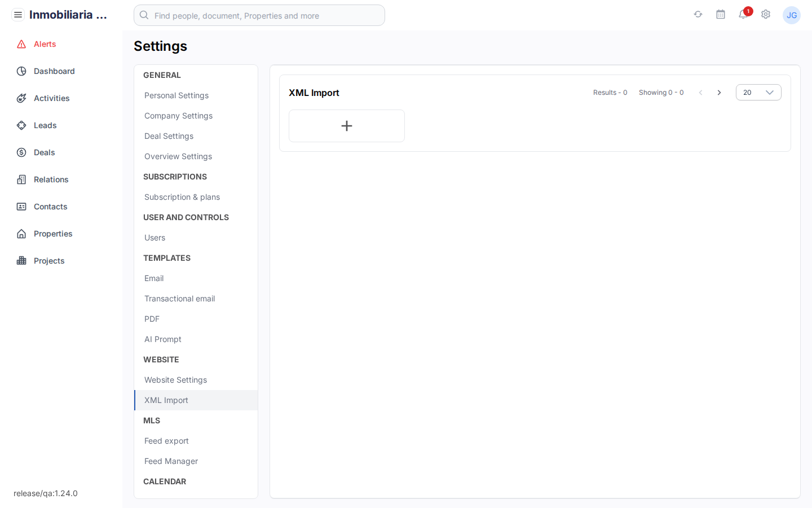
Task: Open the Deals section
Action: click(x=21, y=152)
